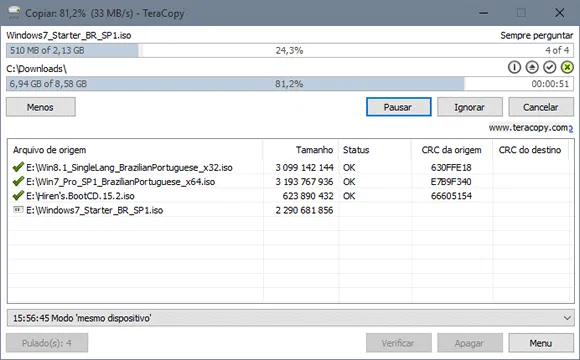Click the eject-drive-after-copy icon
Image resolution: width=580 pixels, height=360 pixels.
532,67
